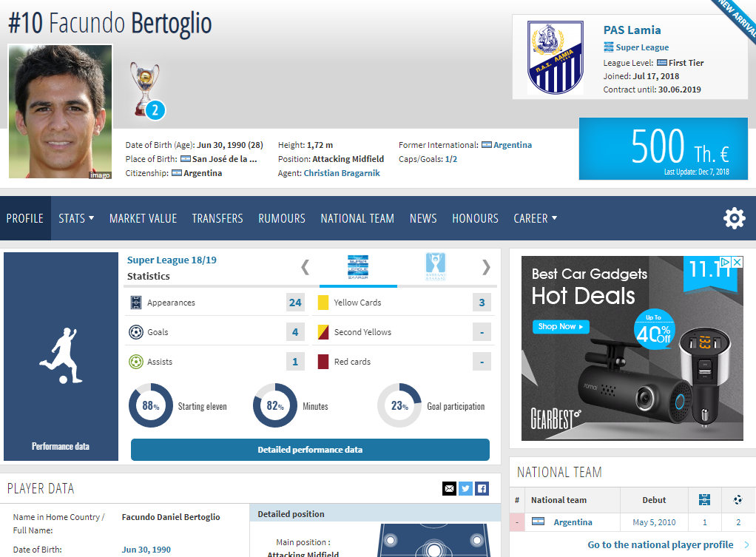Screen dimensions: 756x557
Task: Click the Caps/Goals 1/2 link
Action: [451, 159]
